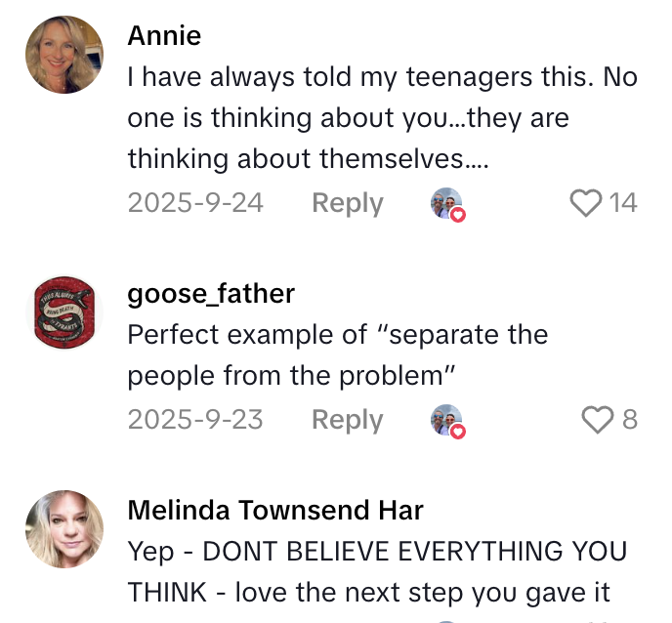The height and width of the screenshot is (623, 672).
Task: Tap the goose_father username
Action: (x=211, y=293)
